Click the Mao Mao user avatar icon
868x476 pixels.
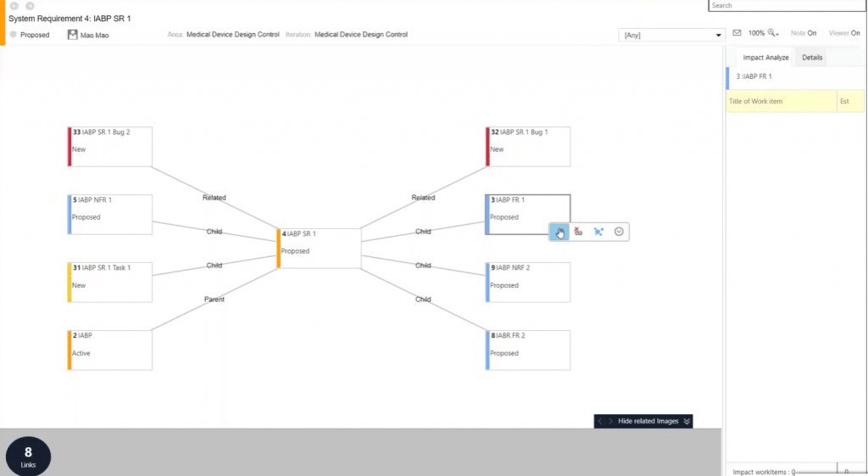click(73, 34)
